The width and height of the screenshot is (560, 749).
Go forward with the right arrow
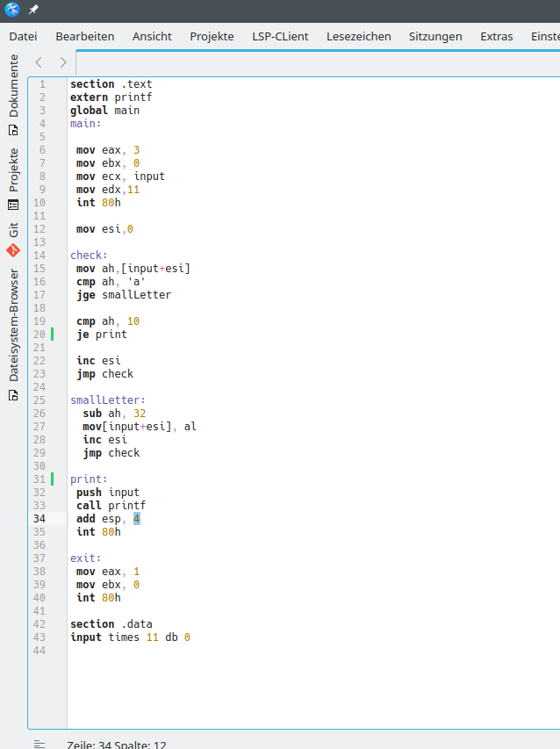(62, 62)
